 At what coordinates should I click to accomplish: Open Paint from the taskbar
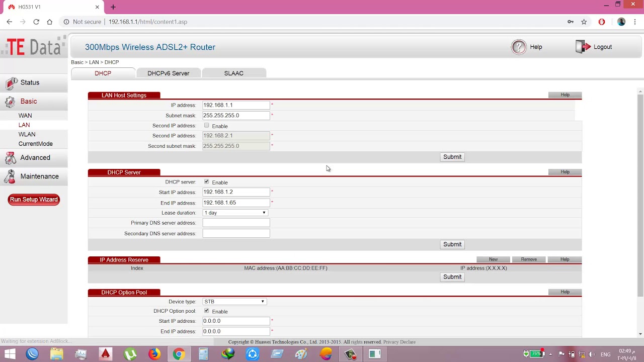[301, 354]
